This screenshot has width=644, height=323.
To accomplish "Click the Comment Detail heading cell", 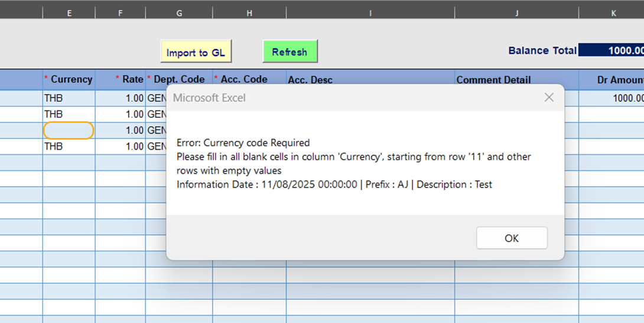I will (x=516, y=79).
